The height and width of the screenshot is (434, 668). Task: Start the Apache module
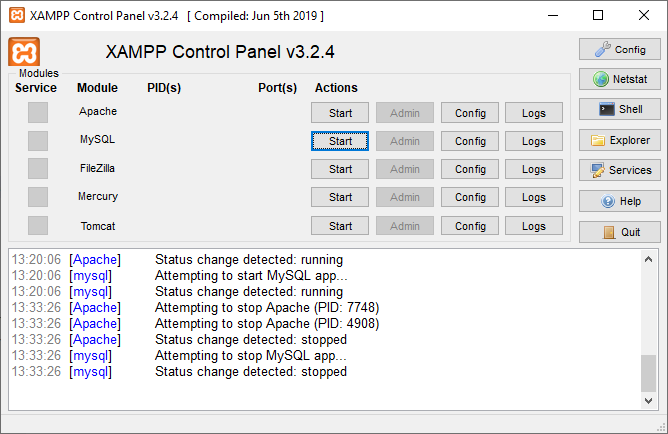(x=340, y=113)
